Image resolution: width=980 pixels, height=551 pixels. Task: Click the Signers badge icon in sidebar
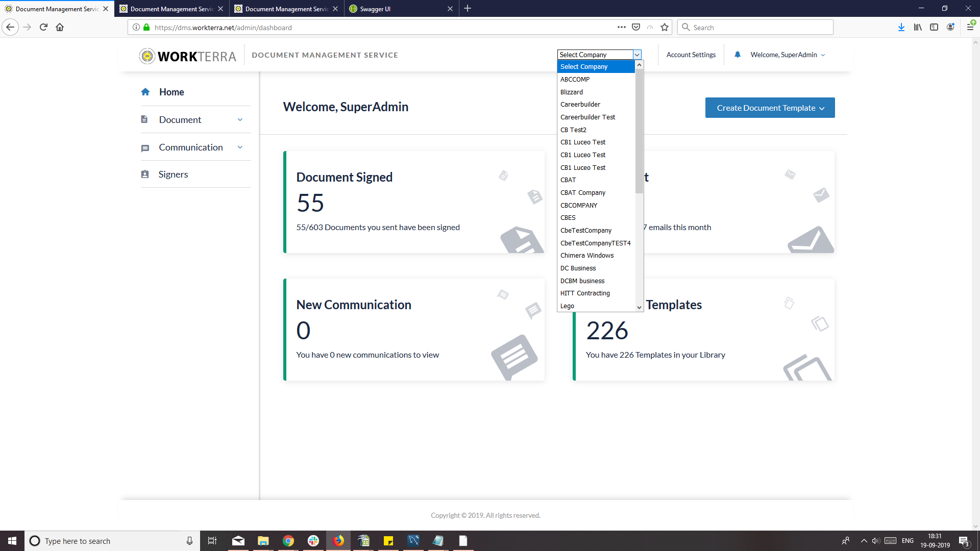[145, 174]
